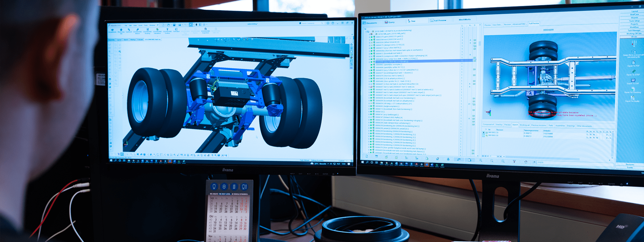Click the SolidWorks Options gear icon

tap(204, 25)
